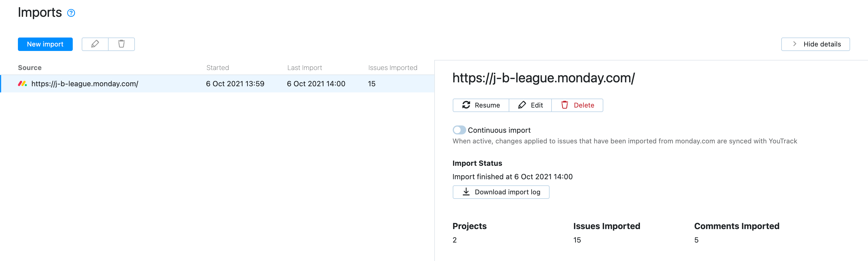Click the Edit button label in details
Screen dimensions: 868x261
coord(536,105)
